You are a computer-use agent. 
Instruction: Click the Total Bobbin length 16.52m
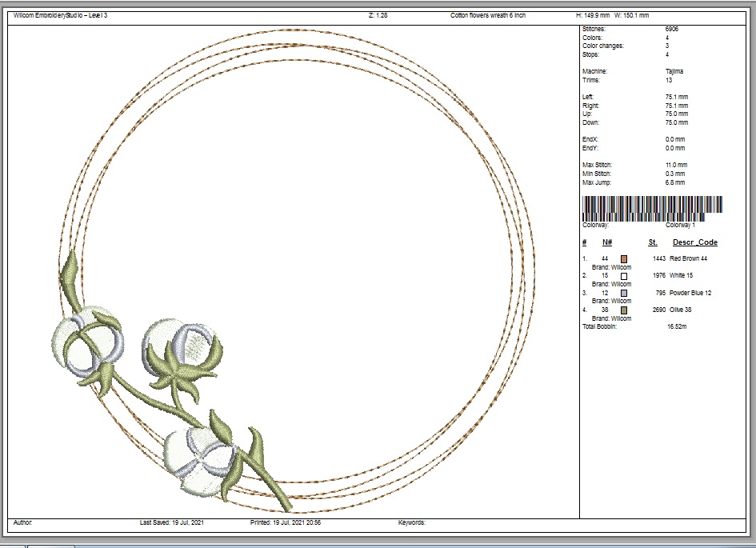(678, 326)
